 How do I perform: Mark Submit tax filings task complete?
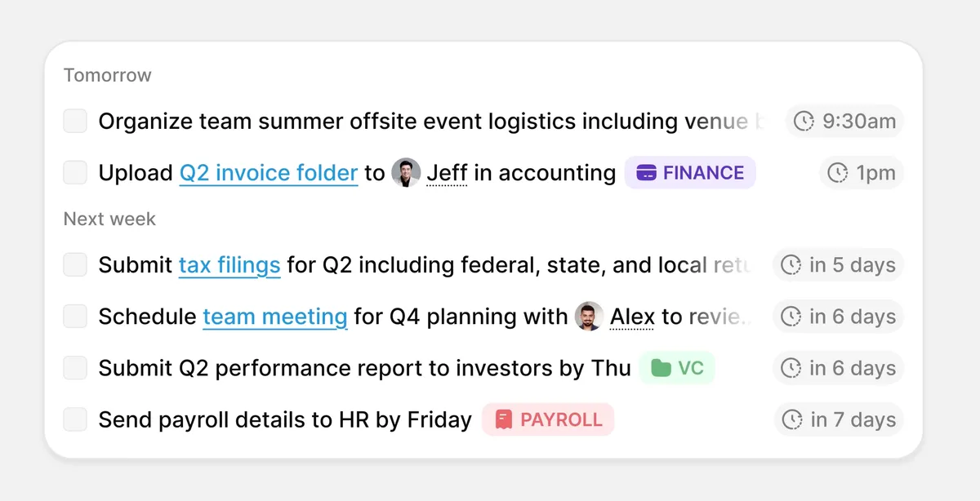point(75,265)
